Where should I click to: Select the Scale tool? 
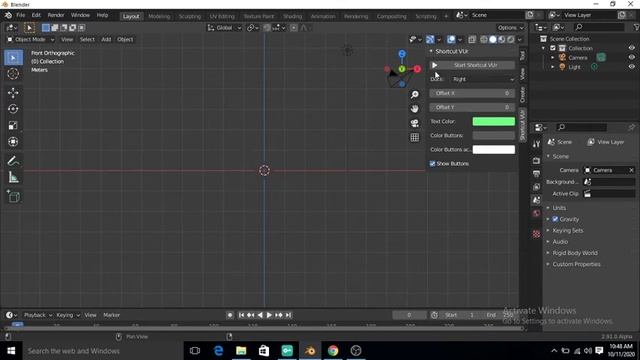[x=13, y=125]
